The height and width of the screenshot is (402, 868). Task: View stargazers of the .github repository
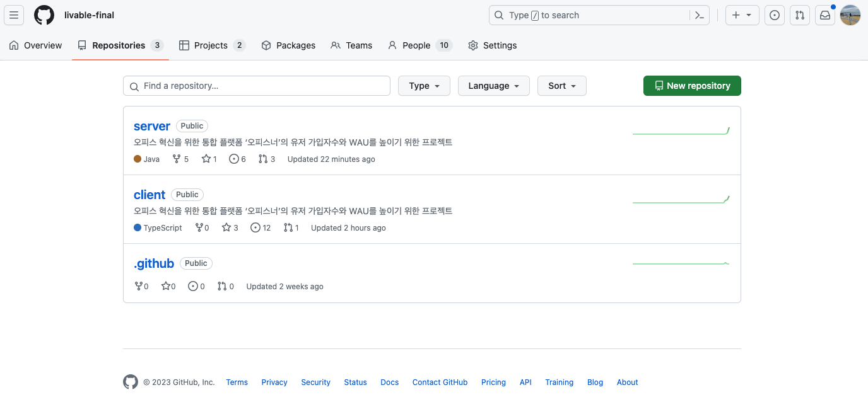(168, 287)
